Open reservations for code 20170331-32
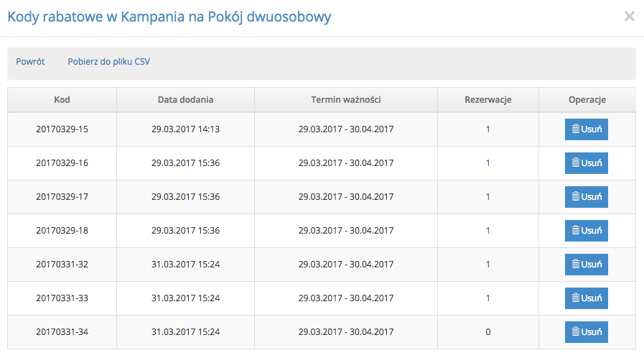The image size is (644, 358). click(488, 264)
